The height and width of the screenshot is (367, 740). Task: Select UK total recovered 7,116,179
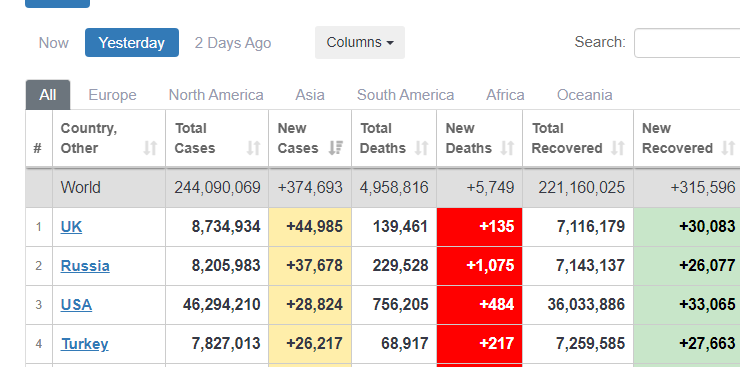tap(590, 227)
